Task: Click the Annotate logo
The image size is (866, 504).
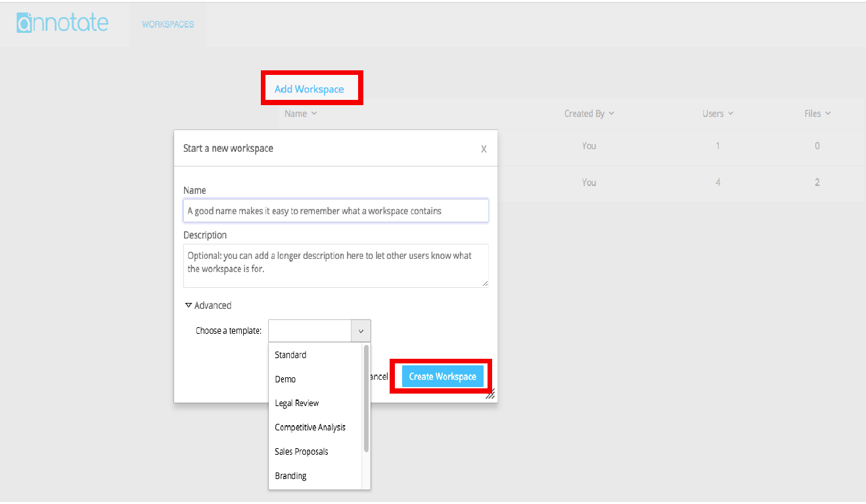Action: (x=62, y=23)
